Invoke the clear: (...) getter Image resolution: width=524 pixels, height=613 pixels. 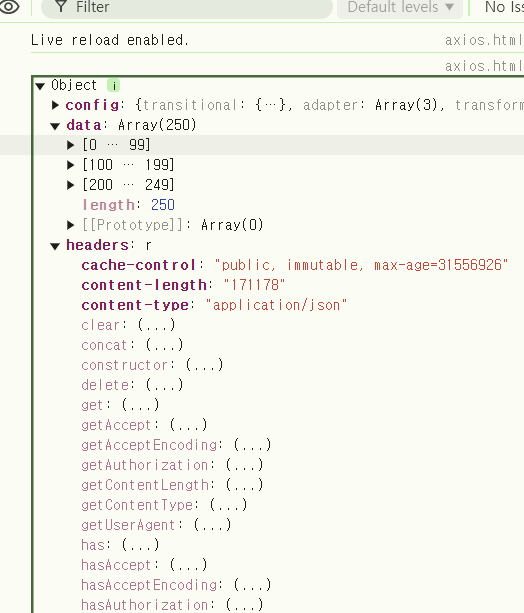156,325
